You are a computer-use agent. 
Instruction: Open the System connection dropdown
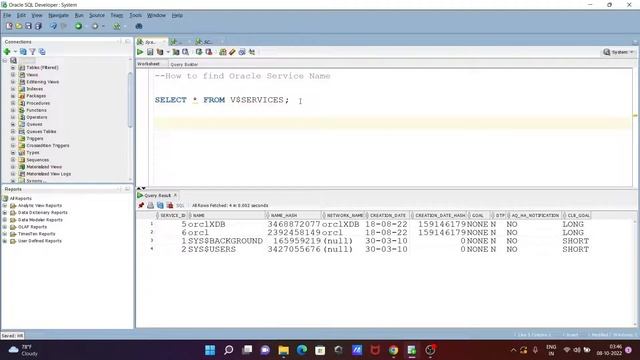619,52
